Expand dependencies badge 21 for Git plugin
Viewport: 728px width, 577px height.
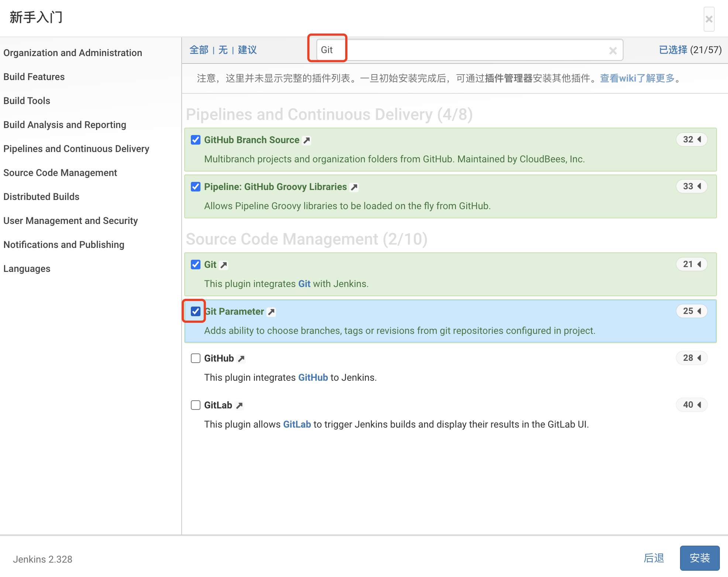coord(691,264)
